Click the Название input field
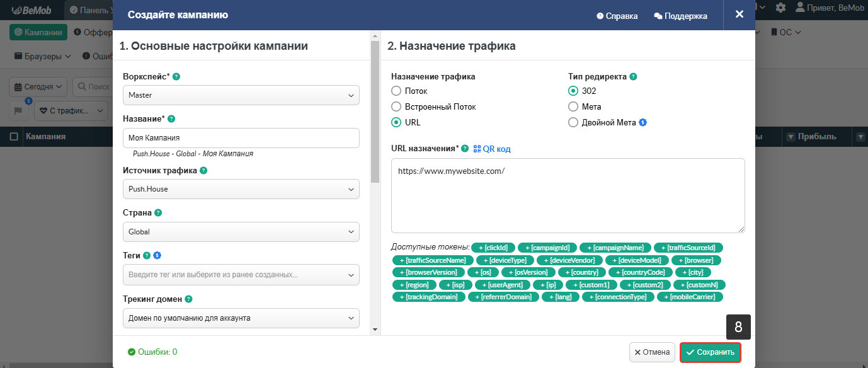868x368 pixels. point(241,138)
